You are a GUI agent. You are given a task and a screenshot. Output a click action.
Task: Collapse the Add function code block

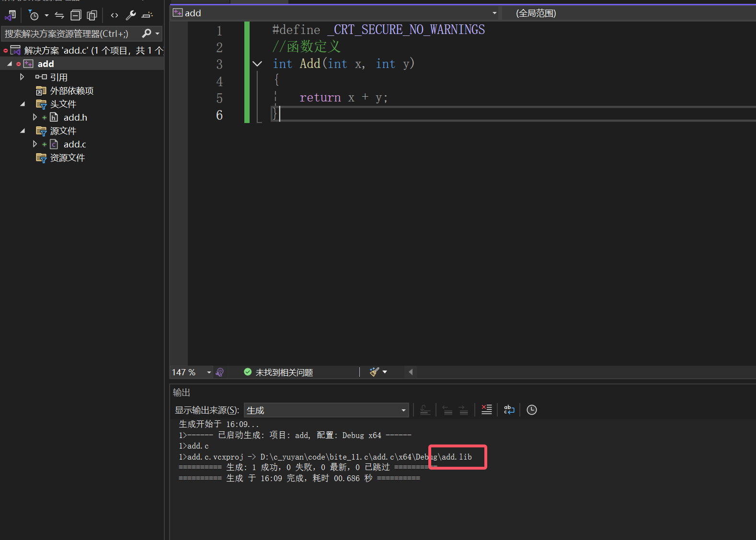[257, 64]
